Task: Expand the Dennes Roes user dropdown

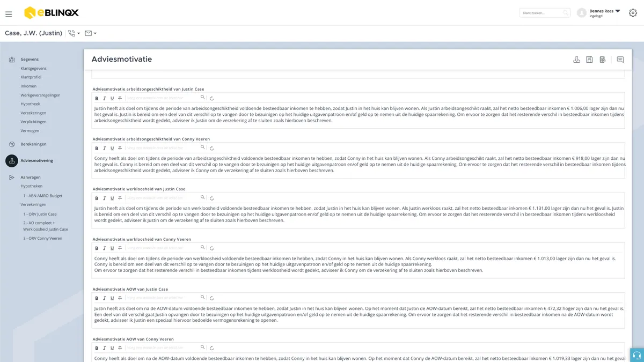Action: [618, 11]
